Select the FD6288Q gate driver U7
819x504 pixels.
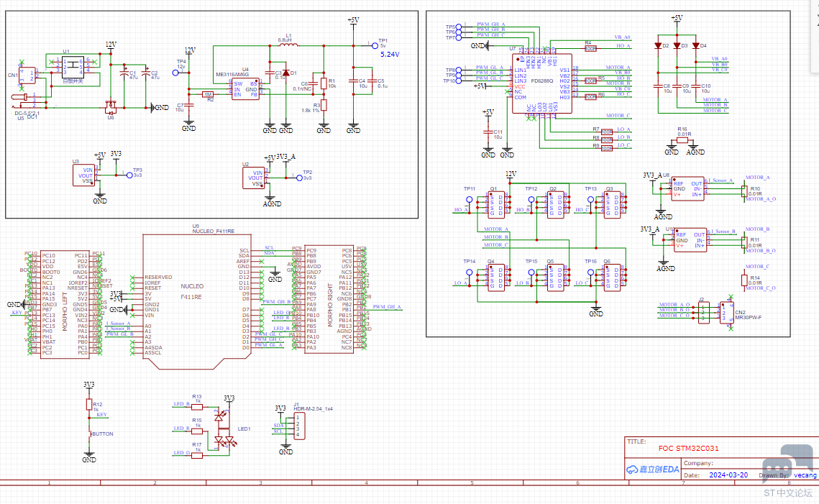coord(541,83)
